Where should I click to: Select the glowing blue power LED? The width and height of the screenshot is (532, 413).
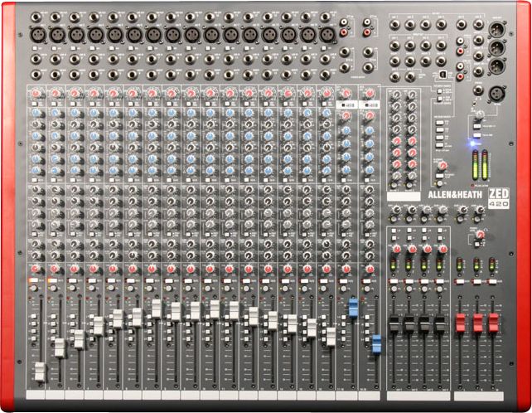coord(472,143)
